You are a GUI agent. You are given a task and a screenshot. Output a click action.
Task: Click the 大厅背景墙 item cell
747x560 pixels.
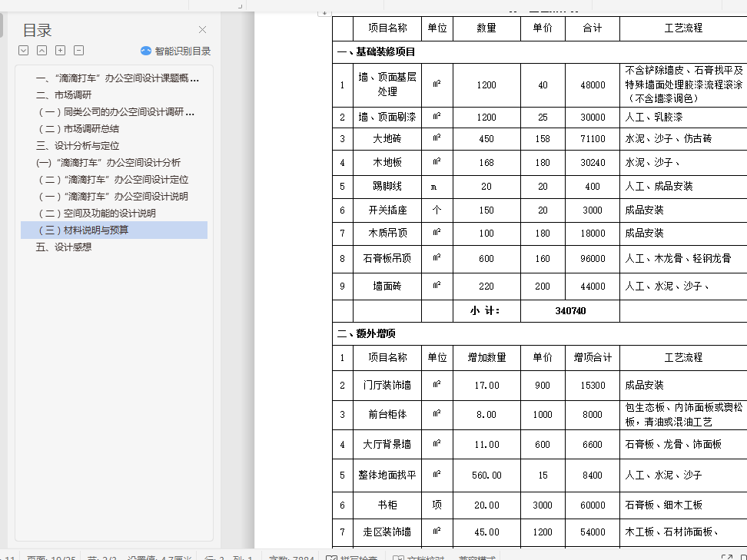(x=387, y=444)
